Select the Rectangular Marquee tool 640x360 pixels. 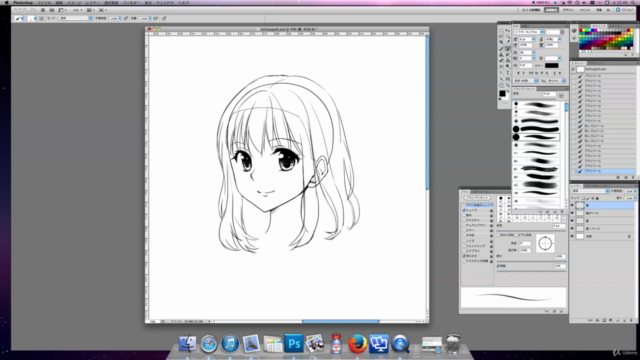click(x=501, y=31)
